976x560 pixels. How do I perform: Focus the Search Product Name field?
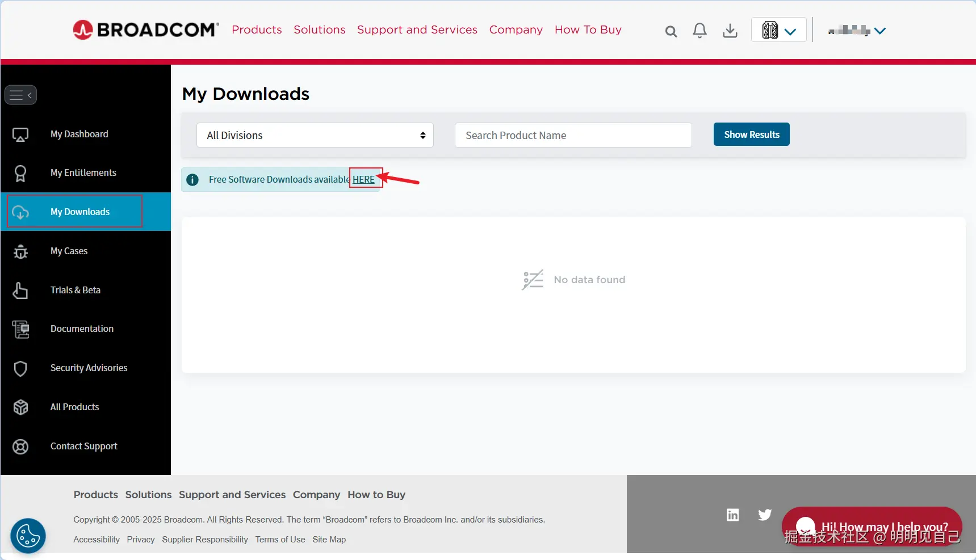point(573,135)
